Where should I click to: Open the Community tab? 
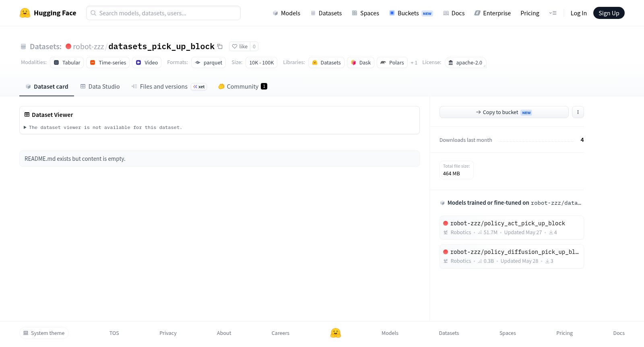pos(243,86)
